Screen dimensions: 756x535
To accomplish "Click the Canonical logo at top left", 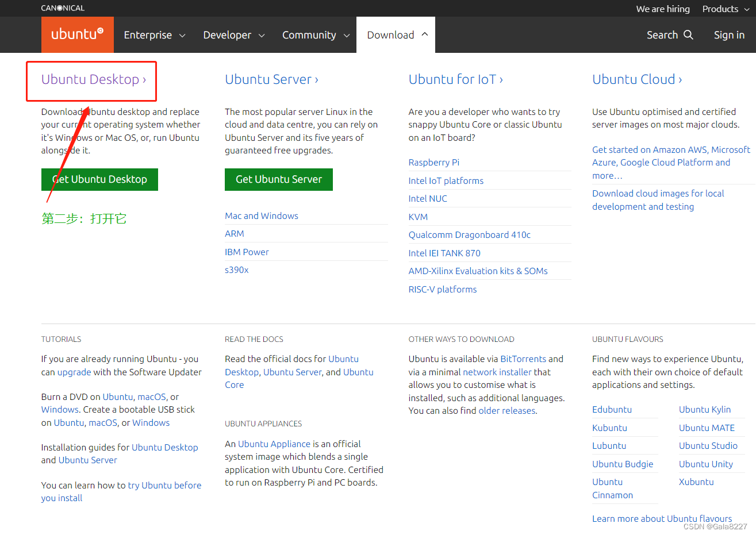I will click(63, 8).
